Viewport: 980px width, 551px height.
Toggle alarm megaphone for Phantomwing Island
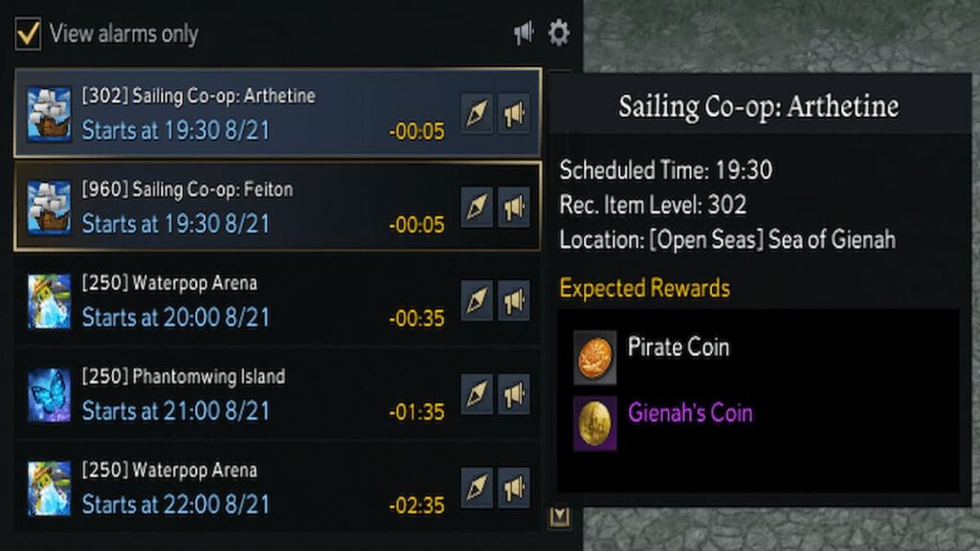514,394
